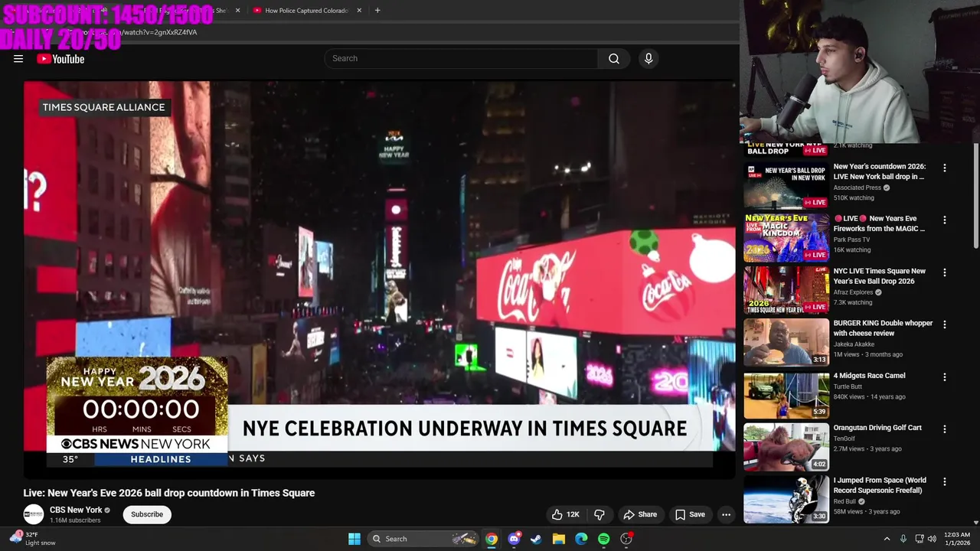Play the Burger King review thumbnail
Viewport: 980px width, 551px height.
(786, 342)
